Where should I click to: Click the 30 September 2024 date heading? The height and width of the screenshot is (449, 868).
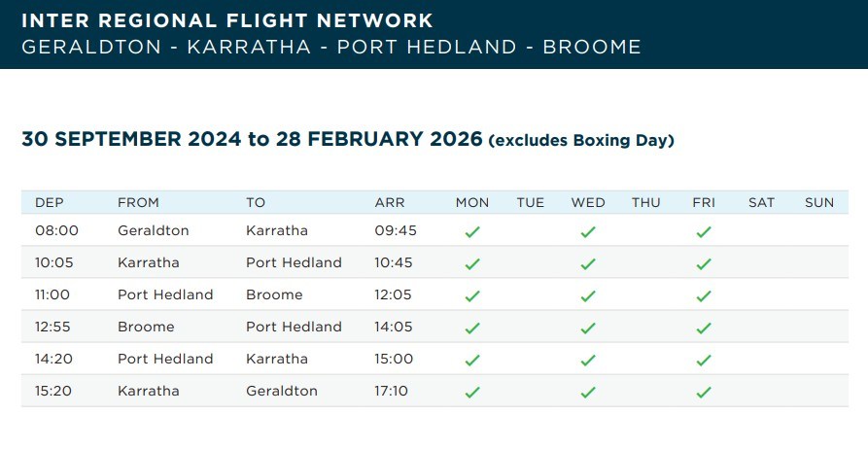pos(132,139)
